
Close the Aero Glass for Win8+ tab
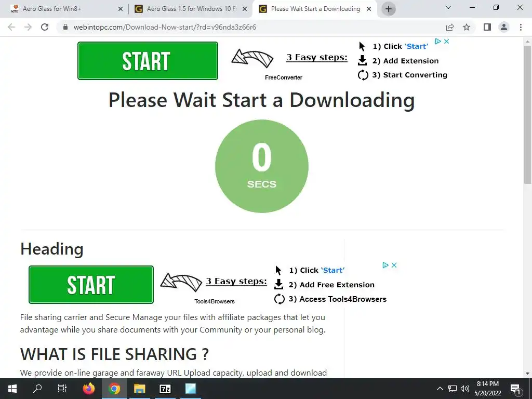click(121, 9)
